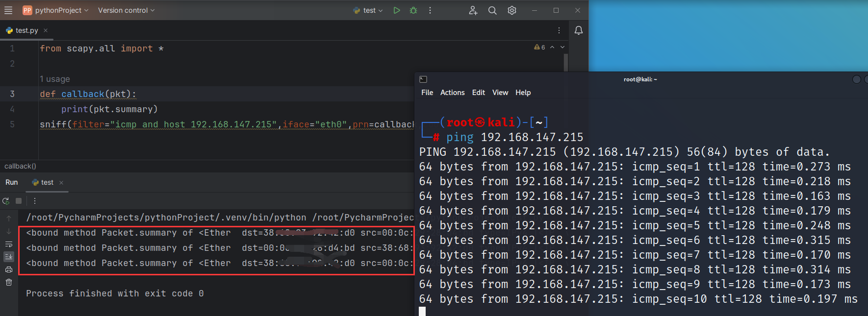Click the terminal window icon in title bar
Viewport: 868px width, 316px height.
(423, 79)
